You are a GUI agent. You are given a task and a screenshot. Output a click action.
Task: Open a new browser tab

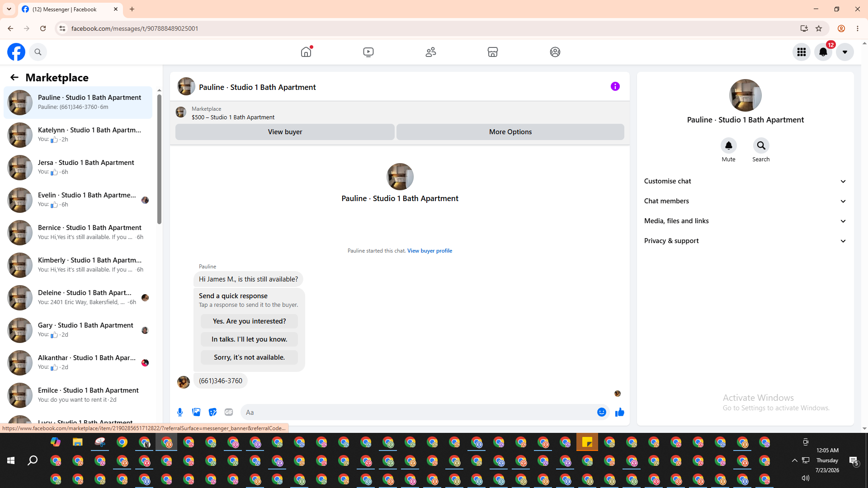tap(132, 9)
